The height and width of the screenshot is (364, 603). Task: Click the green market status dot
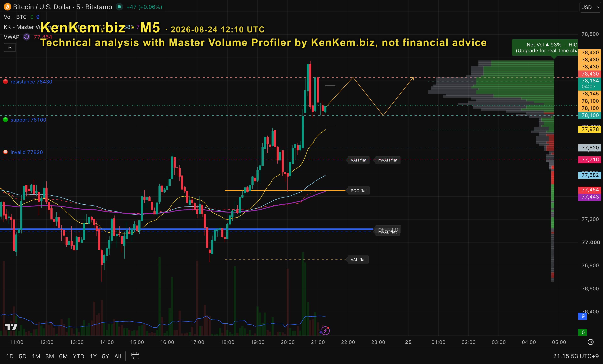click(119, 7)
